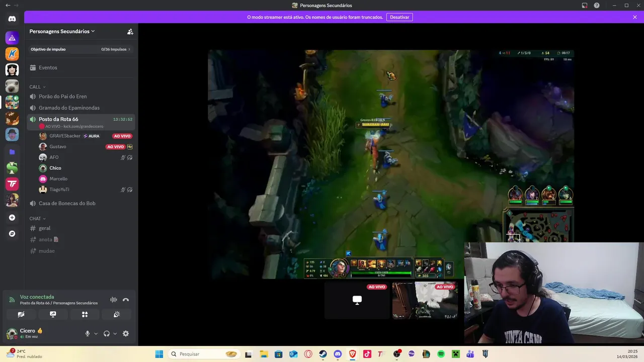Open Spotify from the taskbar

441,354
